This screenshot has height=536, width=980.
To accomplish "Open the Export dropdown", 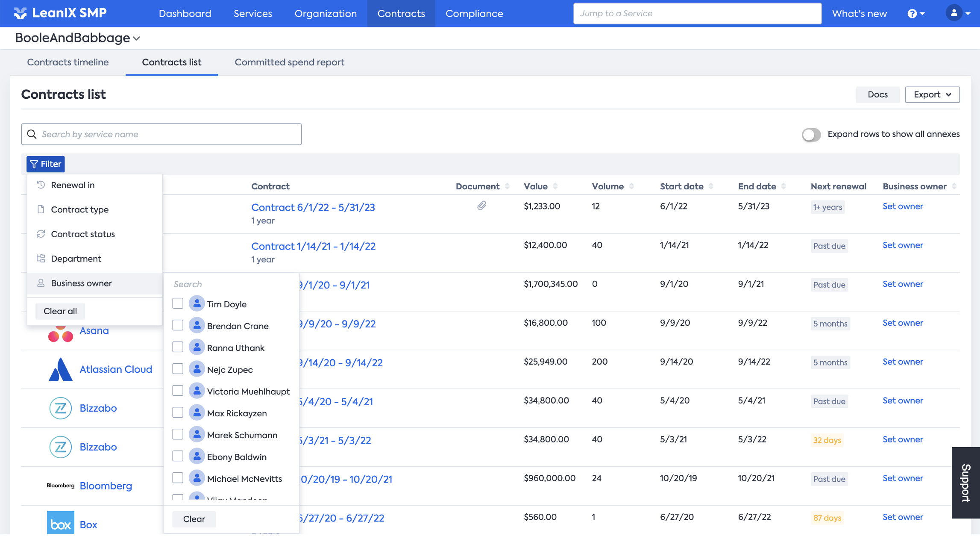I will point(932,94).
